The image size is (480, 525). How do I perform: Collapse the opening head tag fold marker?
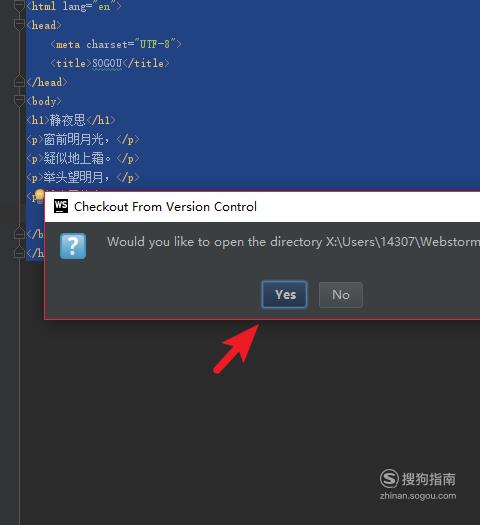(x=20, y=24)
